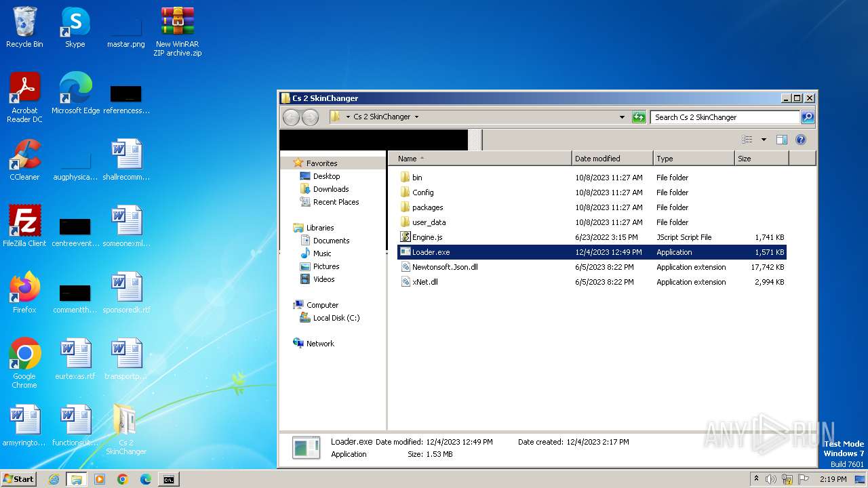Select the sponsoredk.rtf document icon
The height and width of the screenshot is (488, 868).
(126, 293)
